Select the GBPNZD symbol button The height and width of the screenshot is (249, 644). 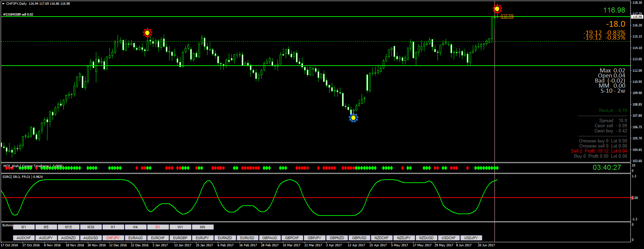337,238
